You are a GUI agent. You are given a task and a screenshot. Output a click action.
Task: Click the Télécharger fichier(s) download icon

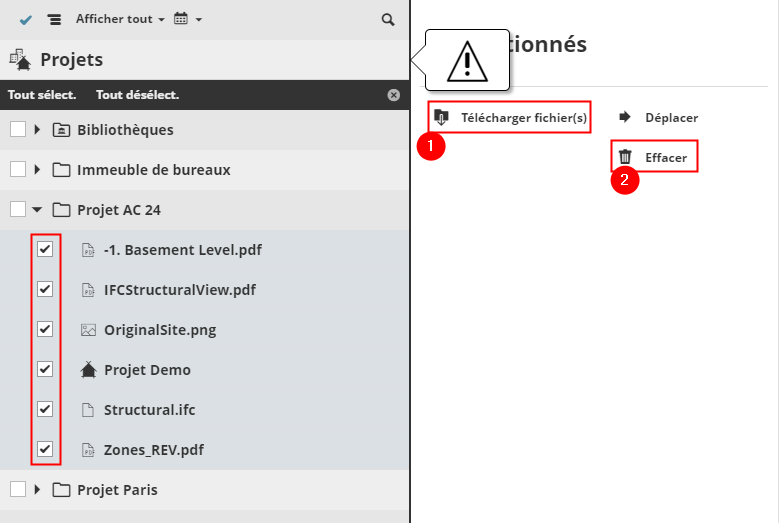(441, 117)
